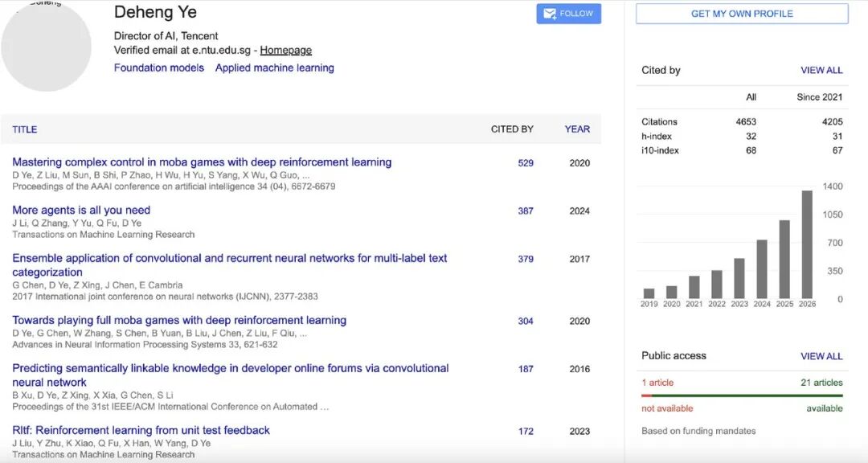The height and width of the screenshot is (463, 868).
Task: Click the Citations metric label
Action: (x=659, y=122)
